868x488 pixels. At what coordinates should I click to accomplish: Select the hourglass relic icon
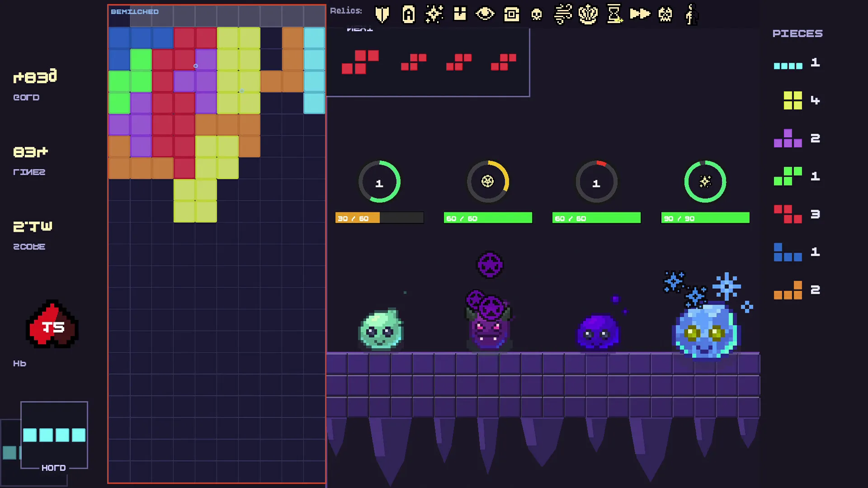point(614,14)
